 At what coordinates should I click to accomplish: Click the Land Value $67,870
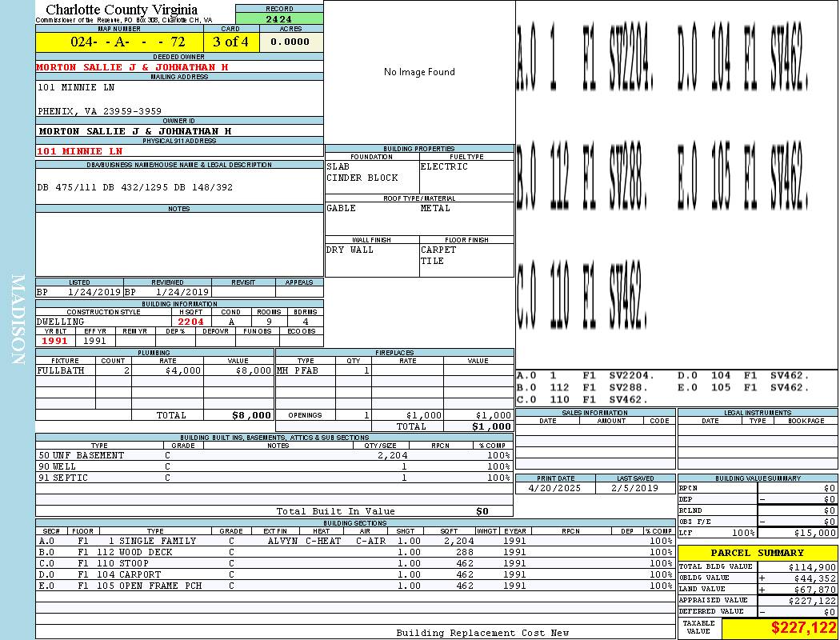point(815,590)
